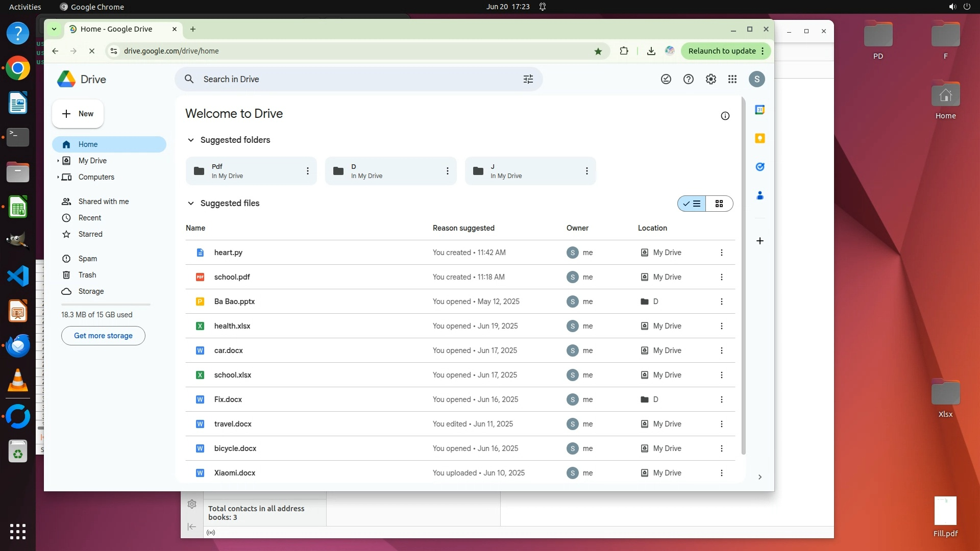Switch to list layout view

tap(692, 204)
